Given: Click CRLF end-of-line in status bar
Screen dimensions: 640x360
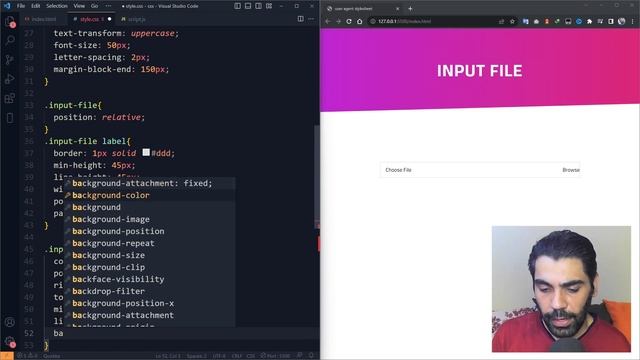Looking at the screenshot, I should pos(237,356).
